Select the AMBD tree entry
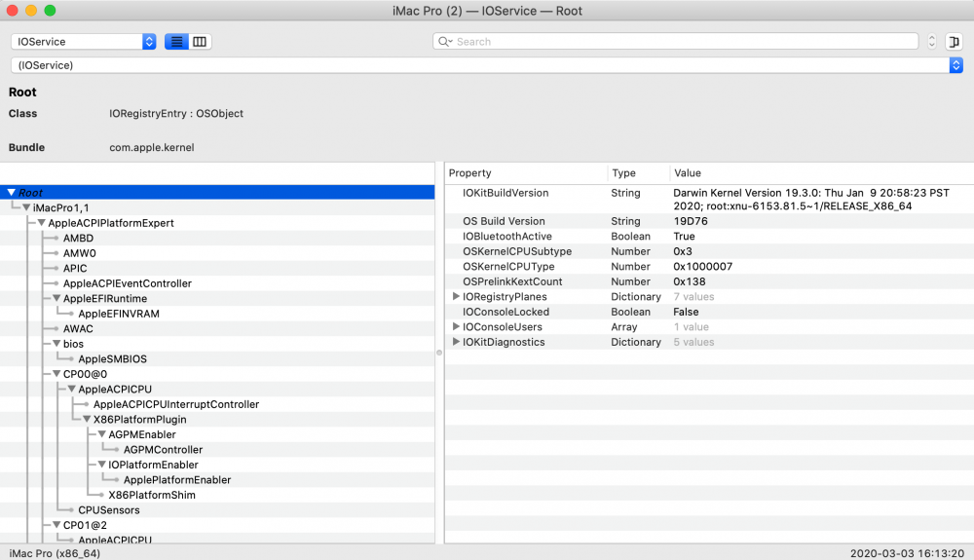Viewport: 974px width, 560px height. 78,238
